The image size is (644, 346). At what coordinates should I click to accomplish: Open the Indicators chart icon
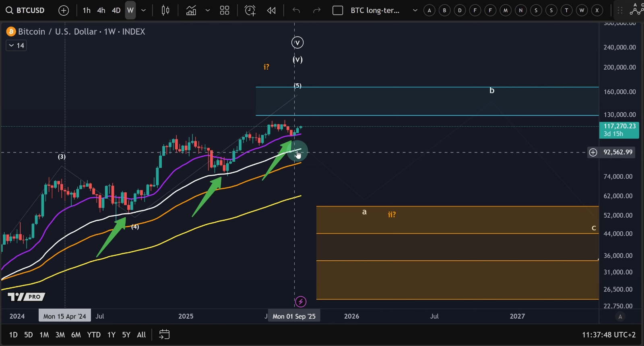point(191,10)
